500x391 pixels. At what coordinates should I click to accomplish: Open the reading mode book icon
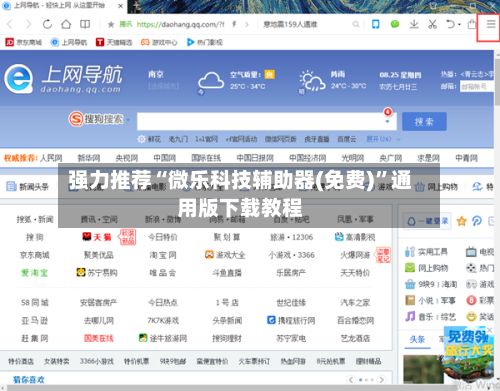coord(85,24)
